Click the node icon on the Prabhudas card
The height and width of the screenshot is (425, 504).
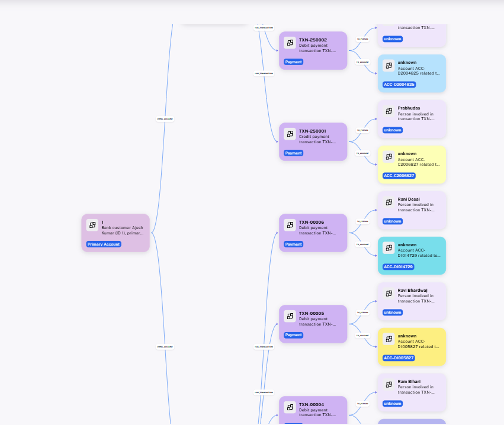[389, 110]
